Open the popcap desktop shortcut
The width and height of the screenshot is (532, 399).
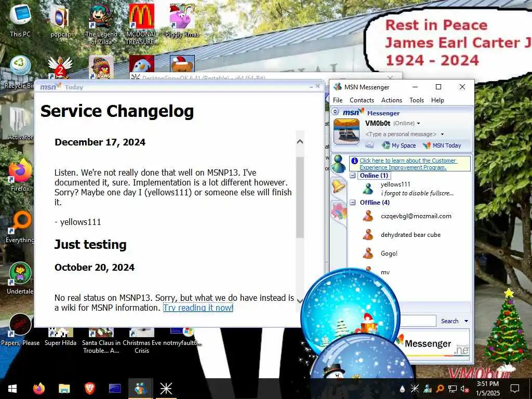coord(60,20)
